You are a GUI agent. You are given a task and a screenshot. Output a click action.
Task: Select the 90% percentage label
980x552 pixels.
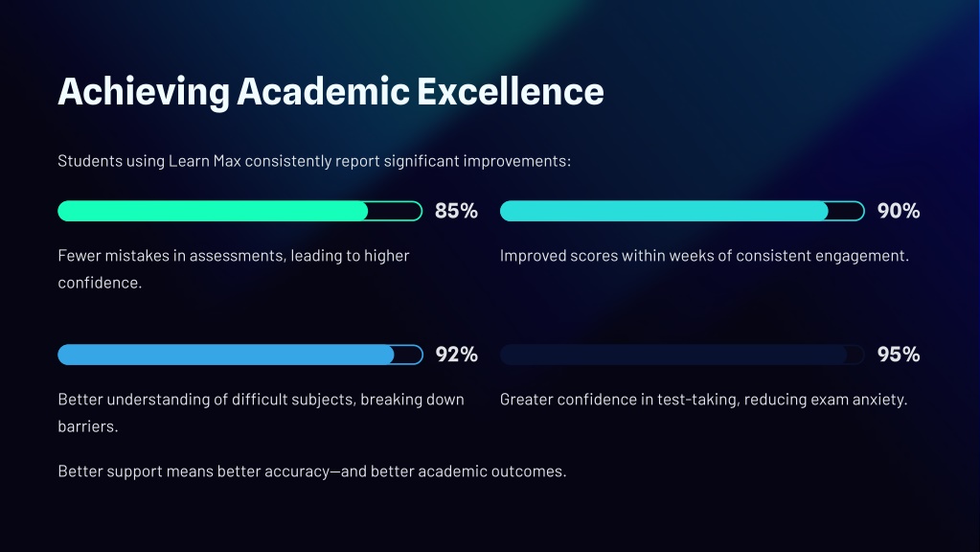click(899, 211)
